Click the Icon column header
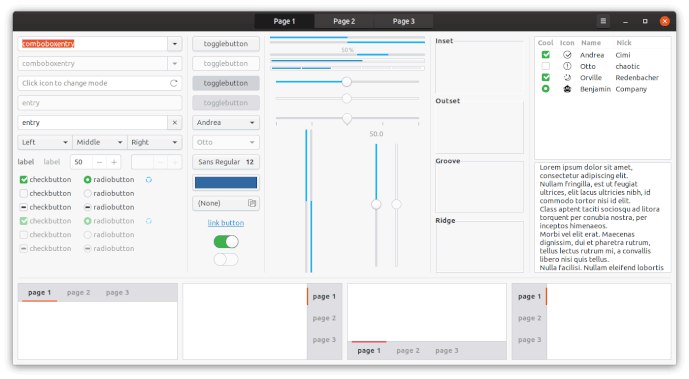The image size is (689, 379). [x=567, y=43]
